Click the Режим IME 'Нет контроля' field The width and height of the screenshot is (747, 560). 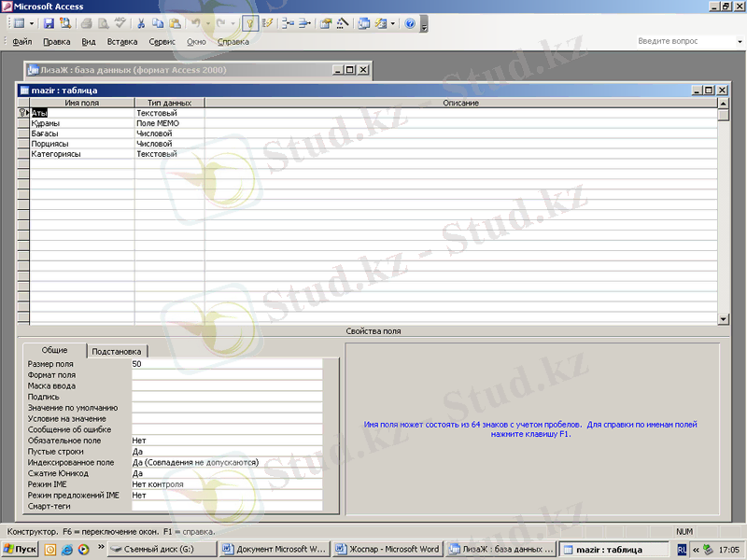coord(227,484)
